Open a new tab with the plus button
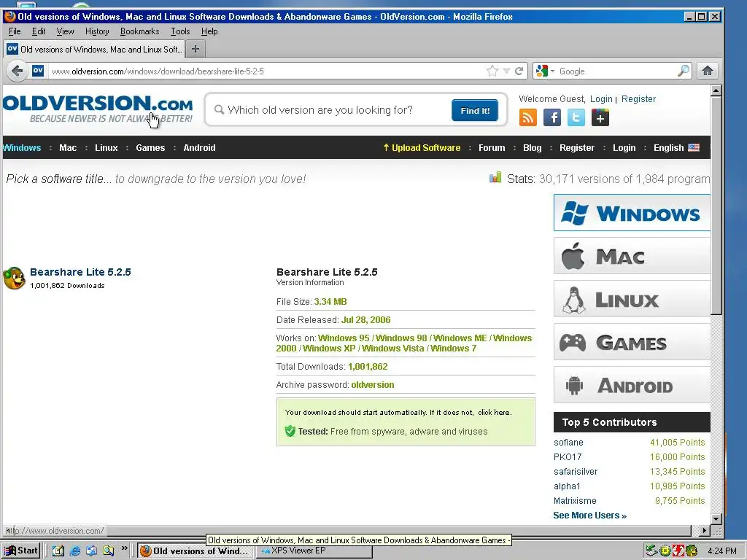 click(x=196, y=49)
